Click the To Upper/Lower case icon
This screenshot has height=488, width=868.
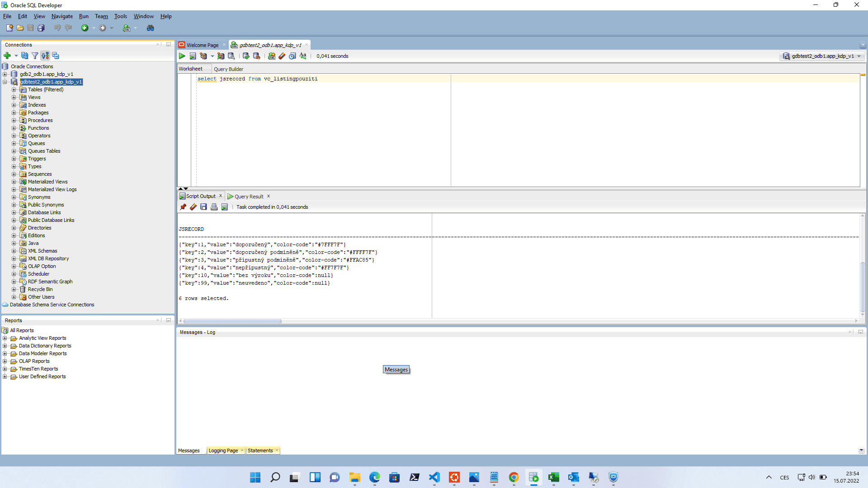(303, 56)
